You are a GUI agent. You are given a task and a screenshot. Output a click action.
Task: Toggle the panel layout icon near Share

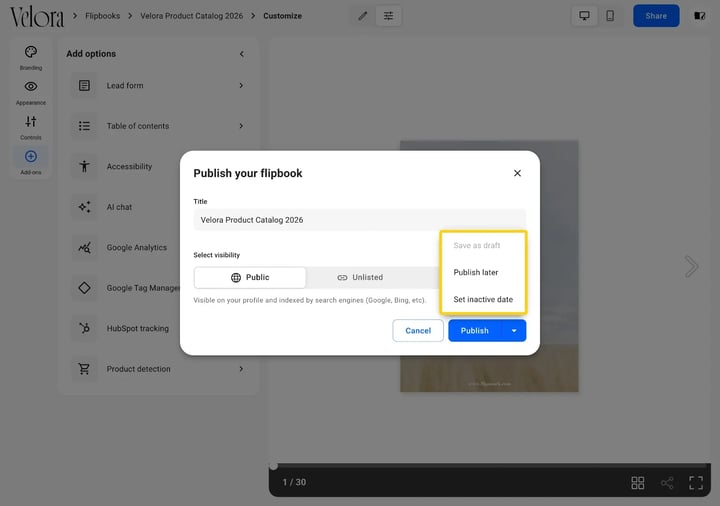[699, 16]
